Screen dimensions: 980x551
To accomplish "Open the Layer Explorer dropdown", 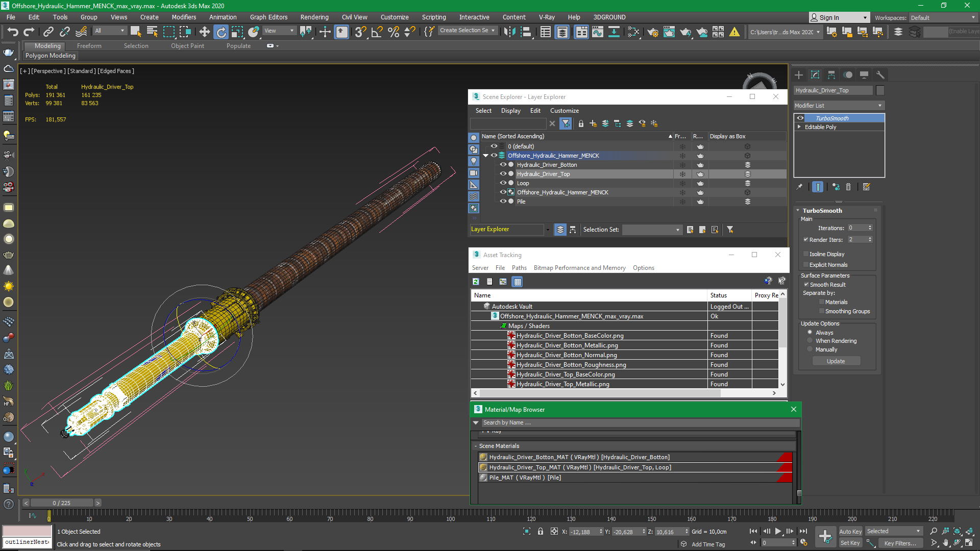I will click(548, 230).
